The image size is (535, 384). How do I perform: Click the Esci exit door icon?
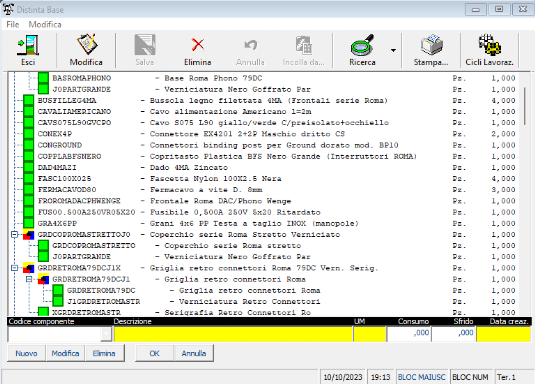[x=28, y=45]
